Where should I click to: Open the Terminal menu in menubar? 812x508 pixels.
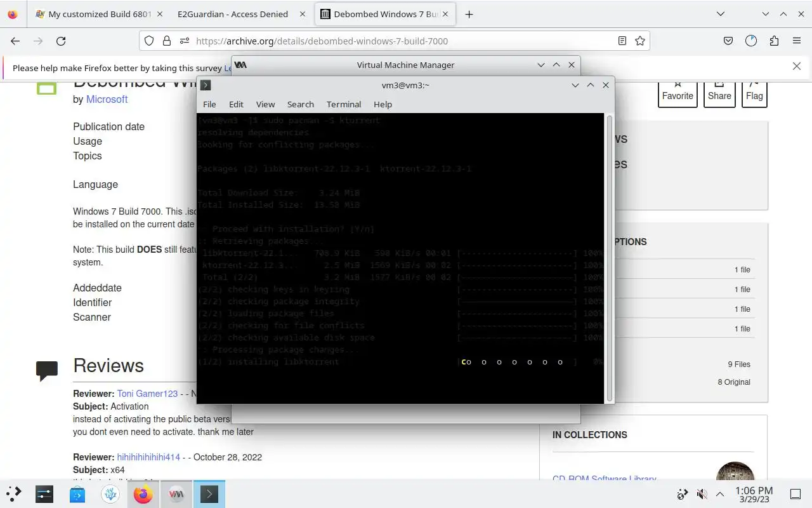[344, 104]
